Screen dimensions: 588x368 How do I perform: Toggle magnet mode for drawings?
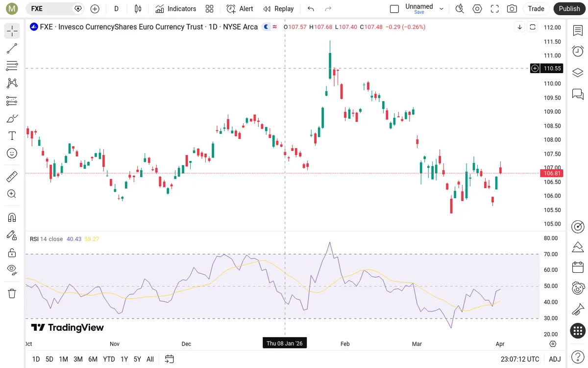[12, 217]
